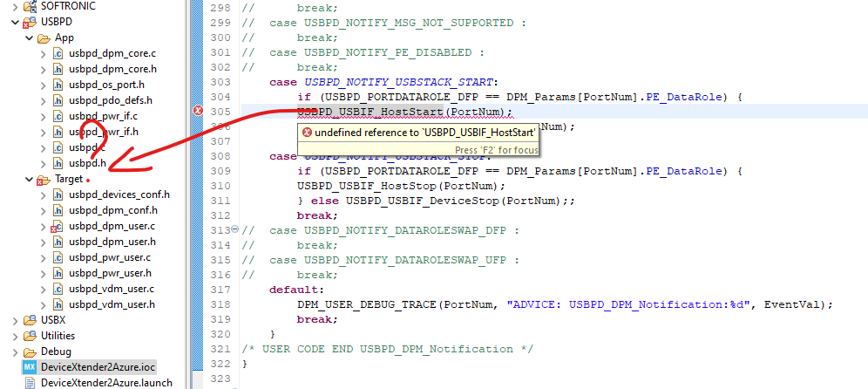Click USBPD_USBIF_HostStart call on line 305
This screenshot has width=868, height=389.
pyautogui.click(x=370, y=112)
